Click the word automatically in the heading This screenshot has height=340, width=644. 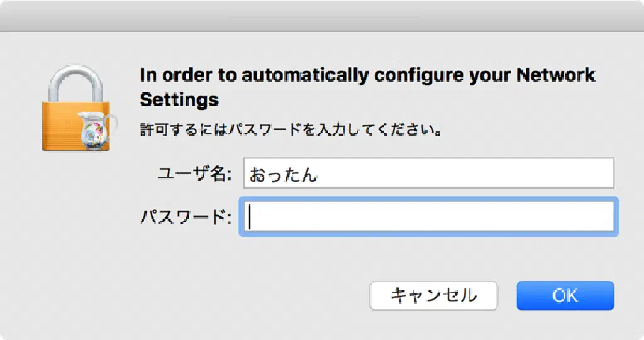[x=305, y=75]
